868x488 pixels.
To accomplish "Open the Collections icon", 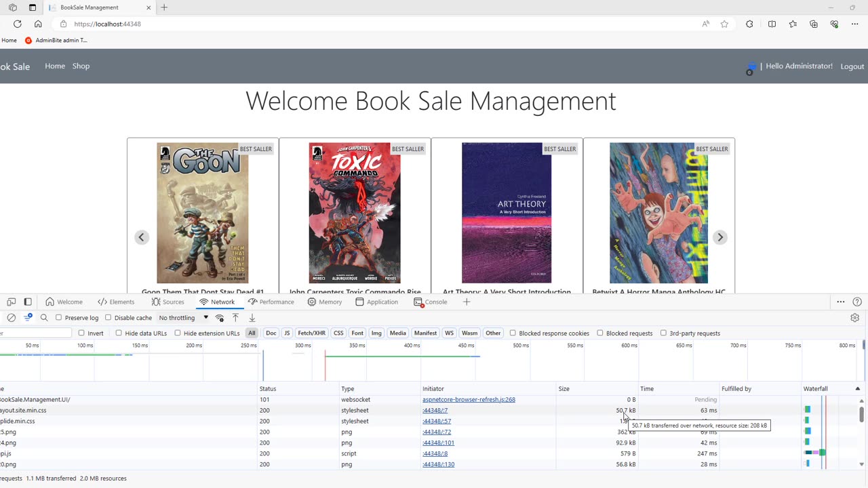I will tap(814, 24).
